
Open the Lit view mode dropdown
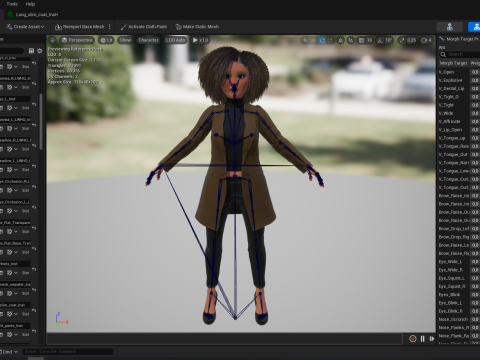106,40
